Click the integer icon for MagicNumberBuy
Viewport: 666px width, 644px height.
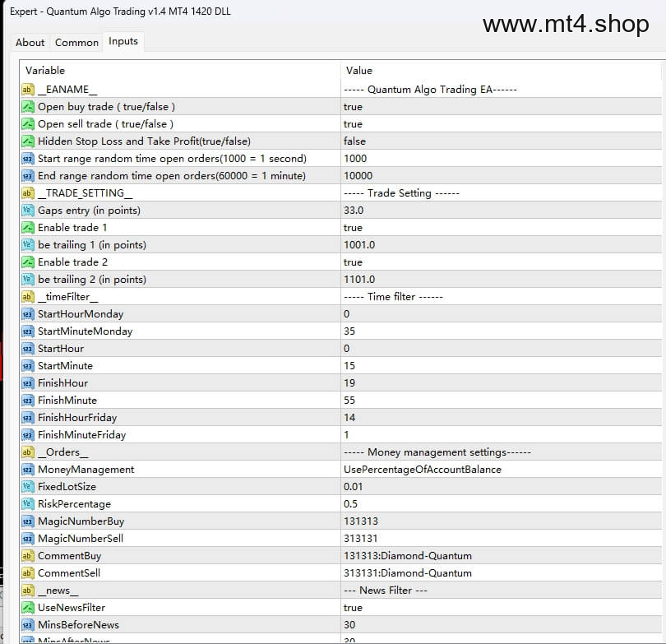click(28, 521)
